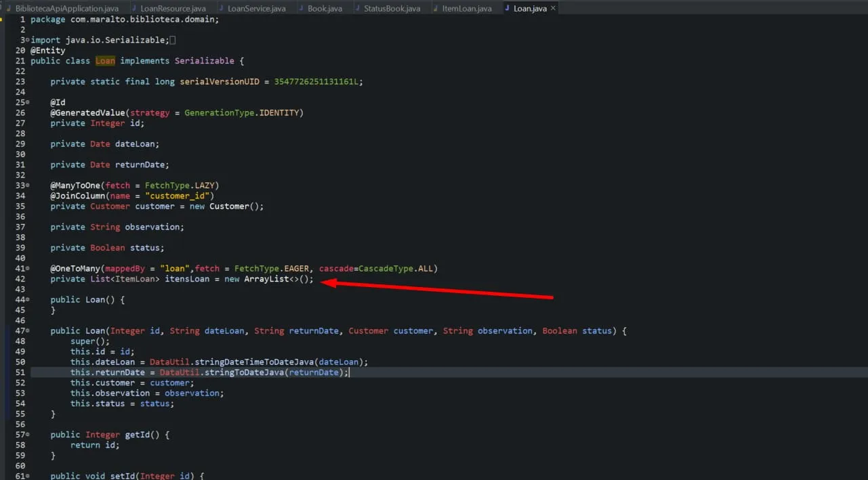The height and width of the screenshot is (480, 868).
Task: Collapse the getId method fold at line 57
Action: click(x=28, y=434)
